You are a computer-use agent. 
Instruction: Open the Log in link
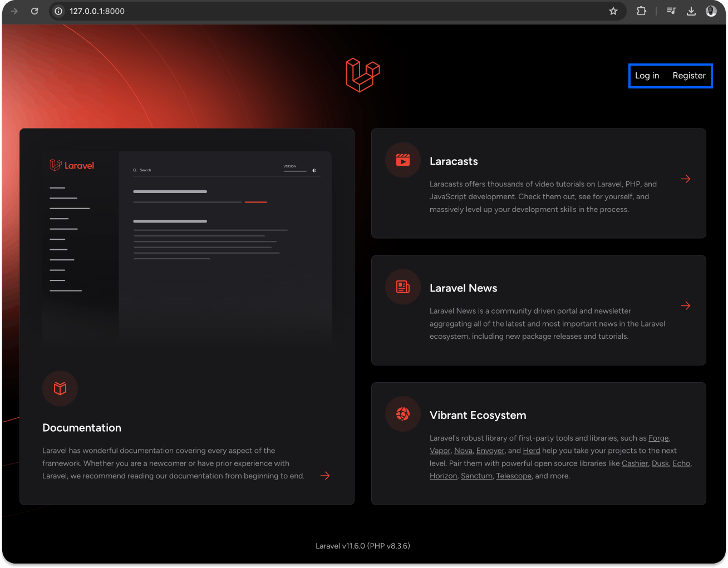[647, 76]
